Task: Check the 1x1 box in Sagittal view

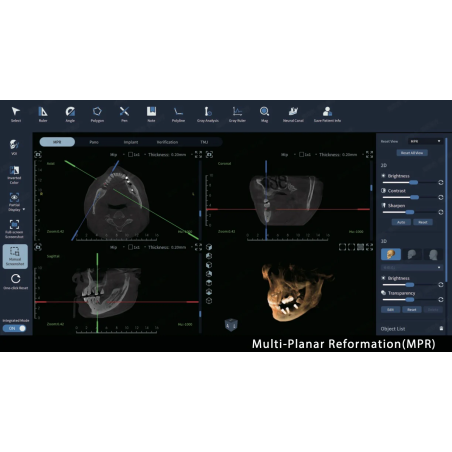Action: click(130, 247)
